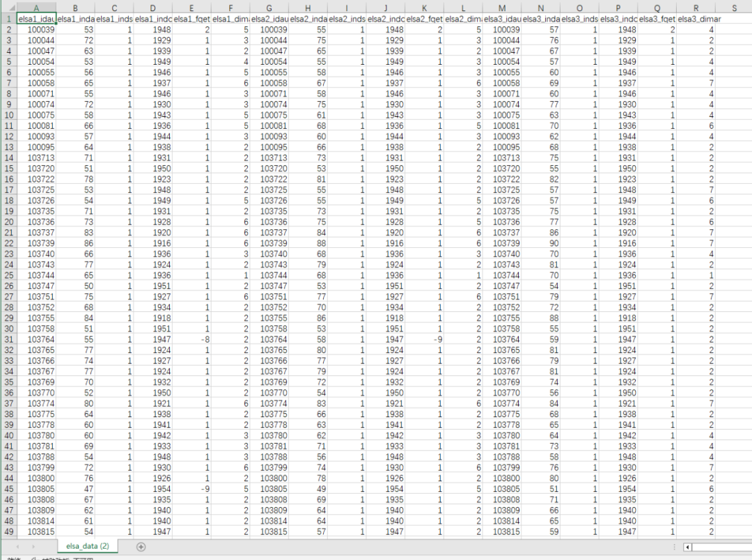Image resolution: width=752 pixels, height=560 pixels.
Task: Click header cell elsa1_inda in column B
Action: [75, 19]
